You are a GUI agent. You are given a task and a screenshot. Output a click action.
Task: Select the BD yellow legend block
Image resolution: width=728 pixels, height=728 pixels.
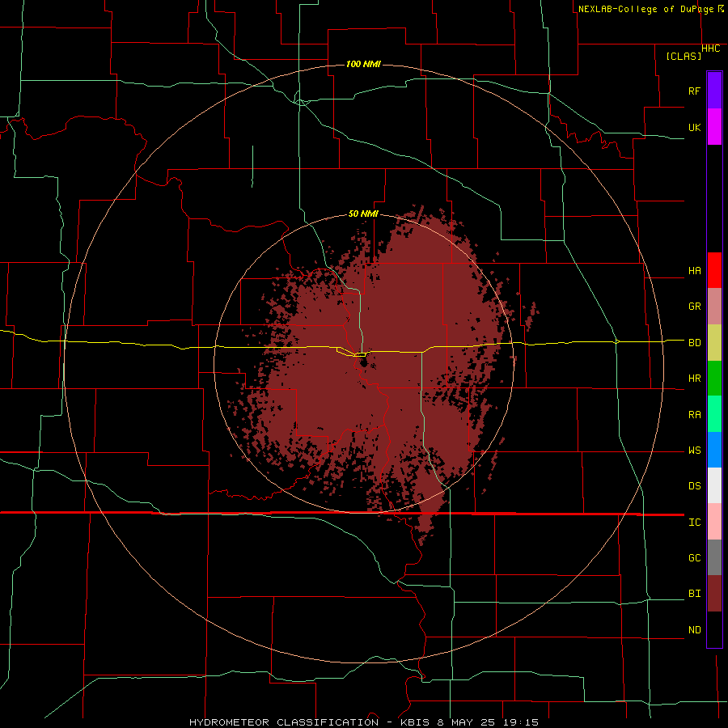(x=714, y=343)
